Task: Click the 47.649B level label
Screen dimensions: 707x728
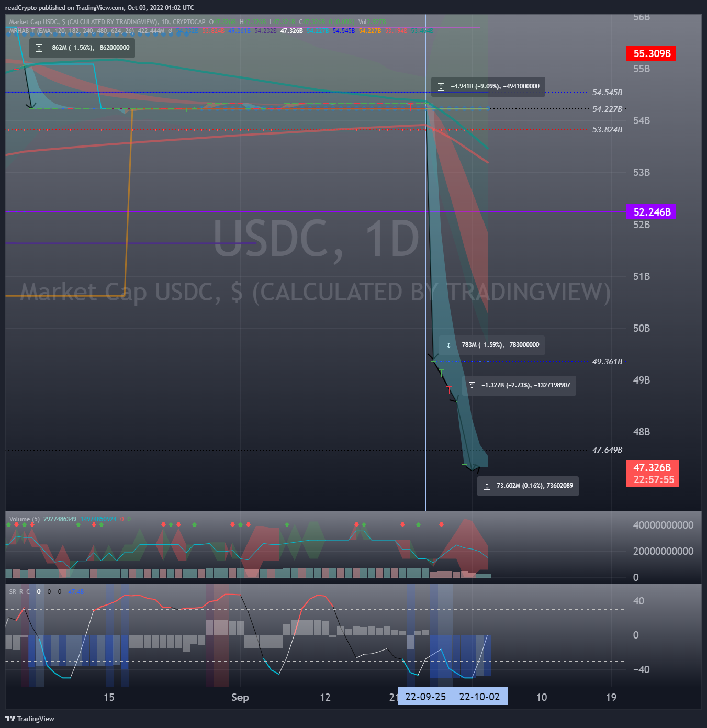Action: (607, 450)
